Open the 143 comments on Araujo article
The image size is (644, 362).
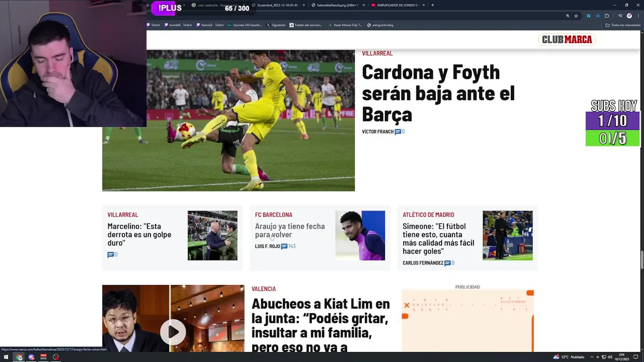(x=288, y=246)
